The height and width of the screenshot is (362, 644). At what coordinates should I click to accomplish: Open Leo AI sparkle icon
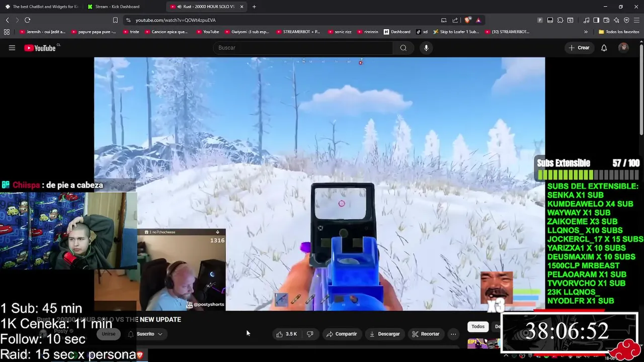[616, 20]
